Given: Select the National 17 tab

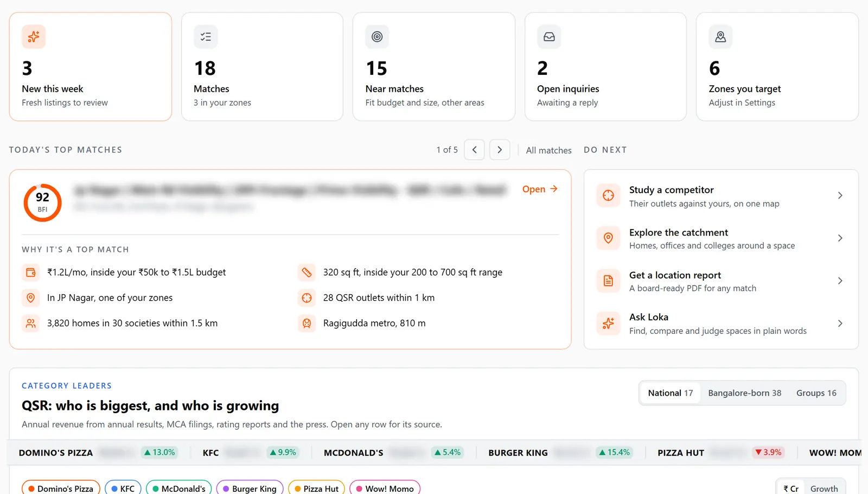Looking at the screenshot, I should tap(671, 393).
